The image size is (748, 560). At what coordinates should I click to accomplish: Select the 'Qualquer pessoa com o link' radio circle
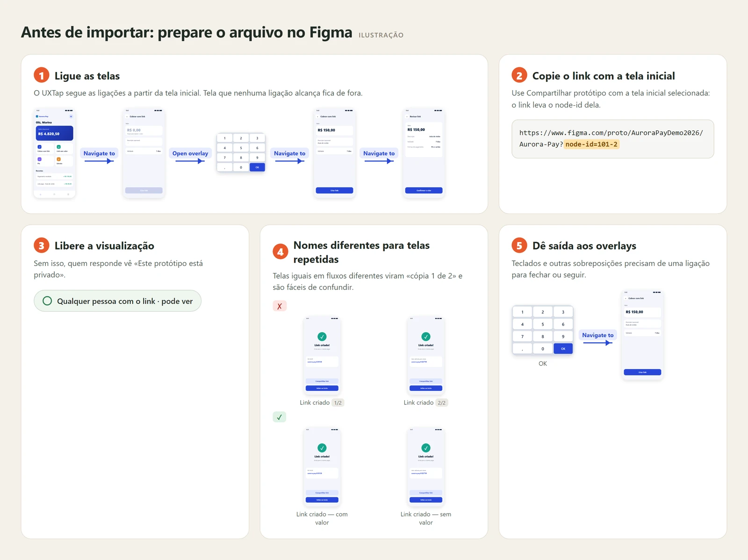click(47, 301)
